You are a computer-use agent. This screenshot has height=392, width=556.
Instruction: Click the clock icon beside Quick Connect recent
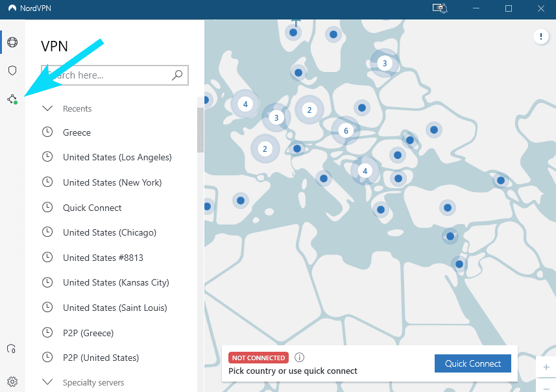(47, 207)
